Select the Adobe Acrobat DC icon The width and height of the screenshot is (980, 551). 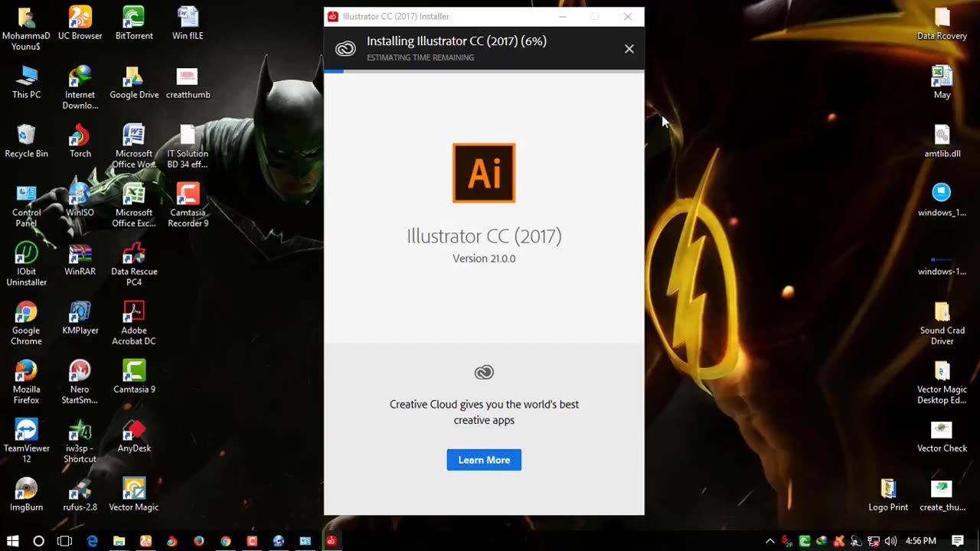[134, 323]
